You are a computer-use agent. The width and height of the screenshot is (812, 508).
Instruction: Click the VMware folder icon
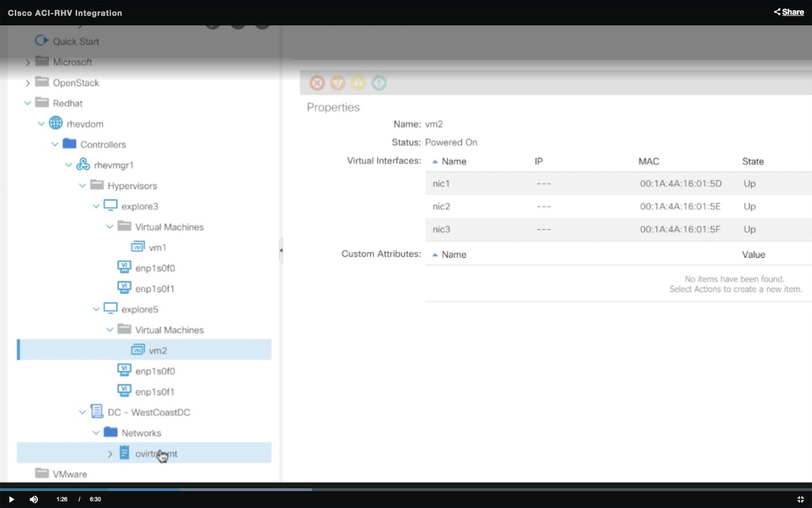point(42,473)
